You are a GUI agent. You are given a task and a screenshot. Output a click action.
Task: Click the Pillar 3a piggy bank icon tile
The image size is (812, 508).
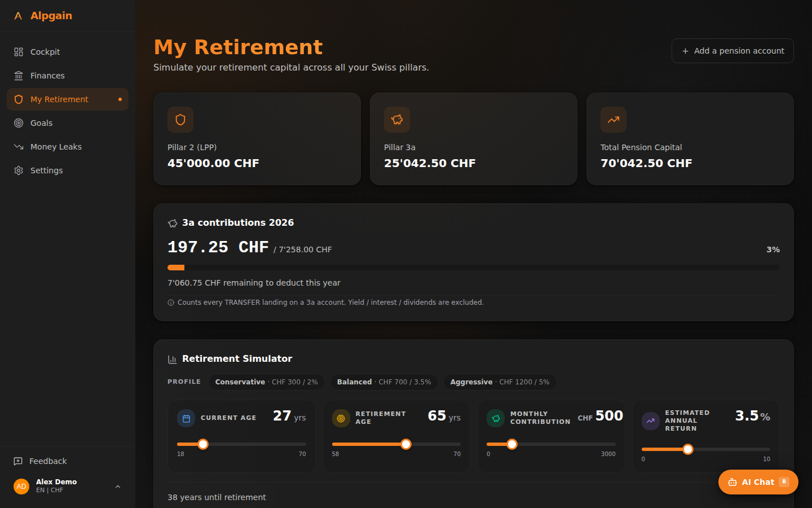(x=397, y=120)
